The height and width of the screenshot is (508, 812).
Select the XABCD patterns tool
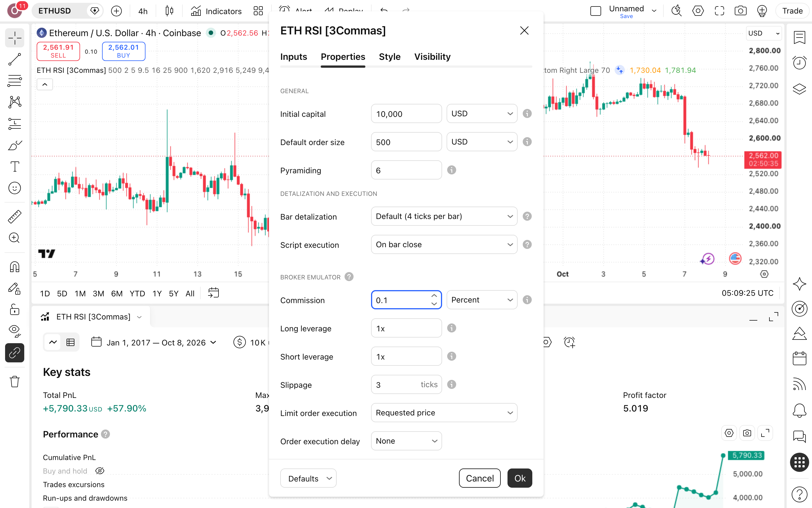pos(14,102)
